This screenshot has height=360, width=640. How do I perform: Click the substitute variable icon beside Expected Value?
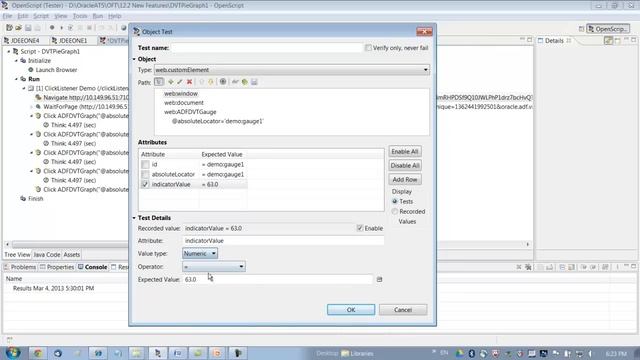(x=379, y=279)
